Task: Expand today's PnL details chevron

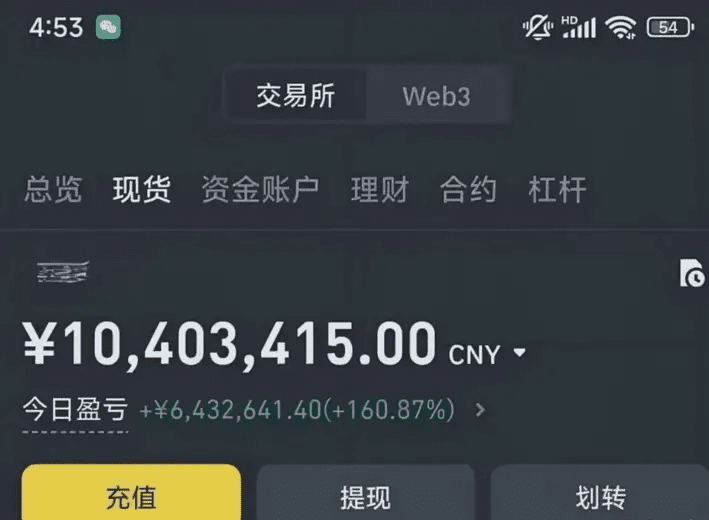Action: (480, 410)
